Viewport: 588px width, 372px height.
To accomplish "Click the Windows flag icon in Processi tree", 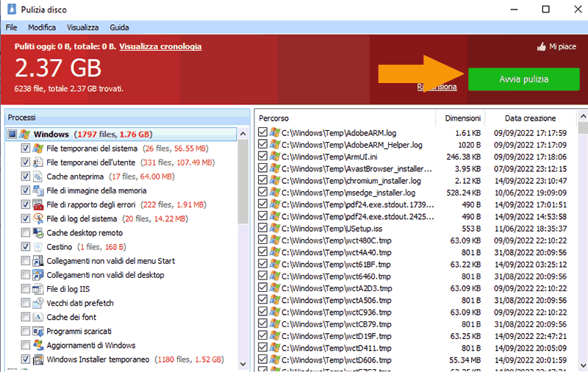I will coord(25,135).
